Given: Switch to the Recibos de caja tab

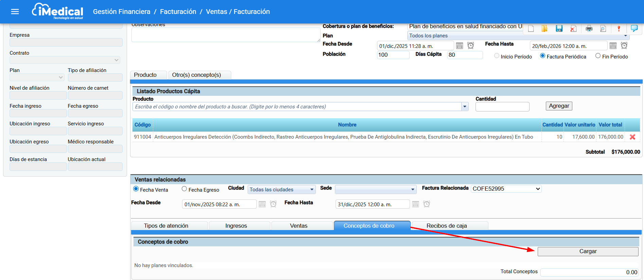Looking at the screenshot, I should coord(446,226).
